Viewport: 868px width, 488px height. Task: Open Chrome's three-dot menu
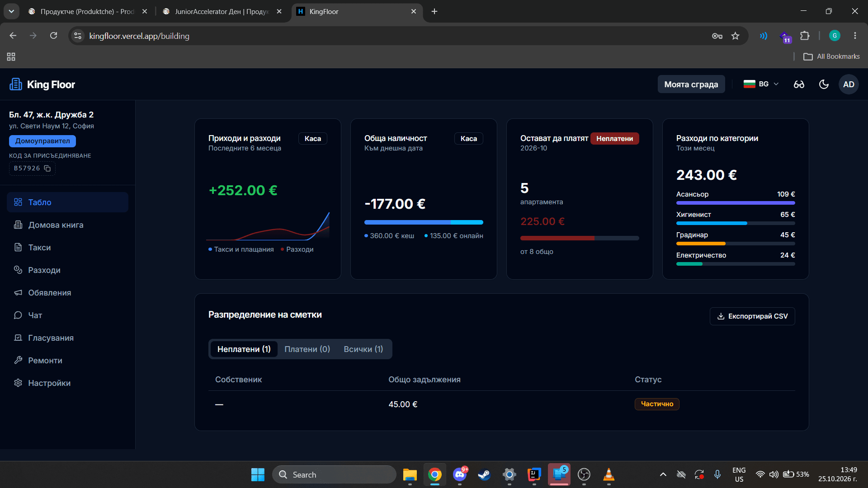[x=855, y=36]
